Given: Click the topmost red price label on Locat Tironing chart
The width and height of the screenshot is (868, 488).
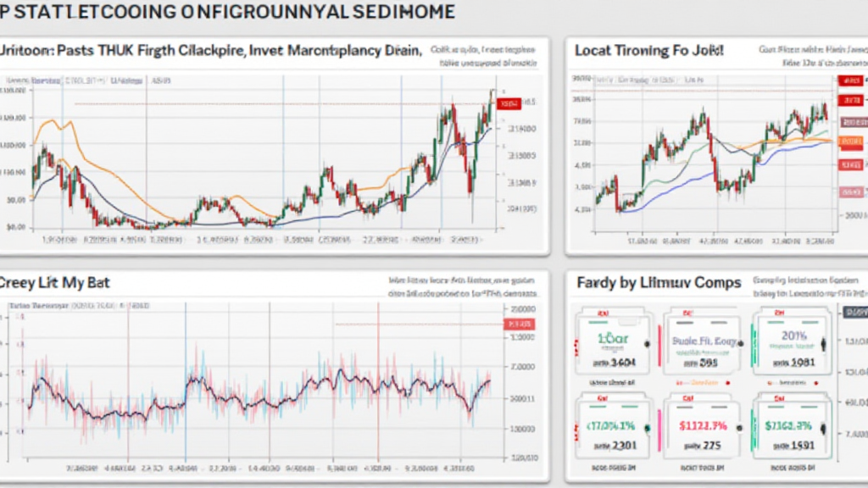Looking at the screenshot, I should (849, 80).
